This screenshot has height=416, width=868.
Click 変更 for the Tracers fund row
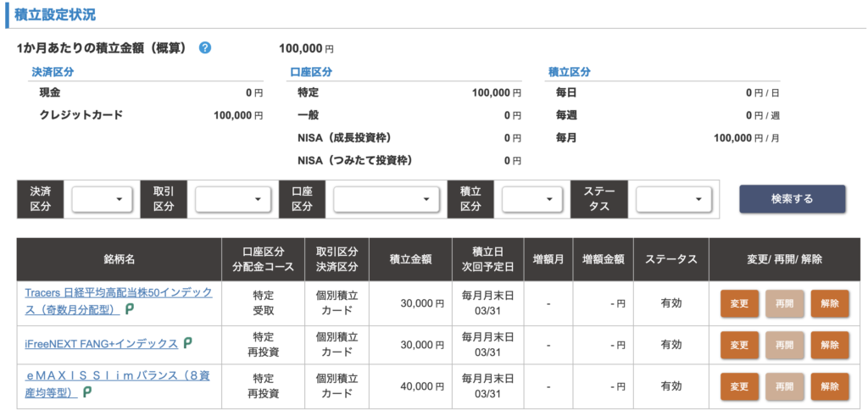tap(739, 303)
